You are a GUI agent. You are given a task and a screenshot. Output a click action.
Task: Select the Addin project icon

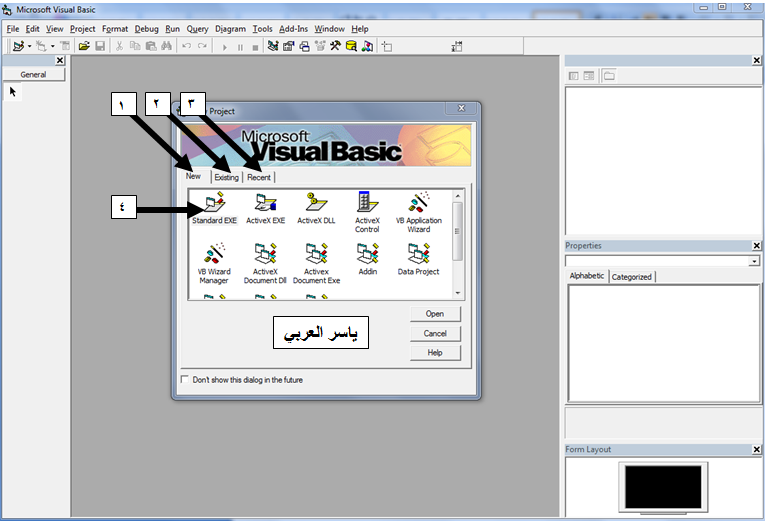tap(367, 259)
